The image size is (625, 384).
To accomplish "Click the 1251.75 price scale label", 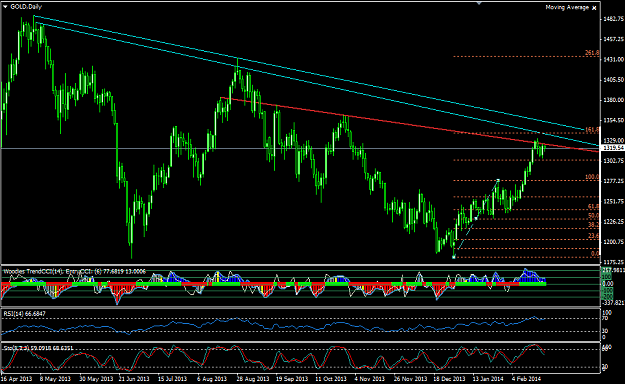I will (614, 201).
